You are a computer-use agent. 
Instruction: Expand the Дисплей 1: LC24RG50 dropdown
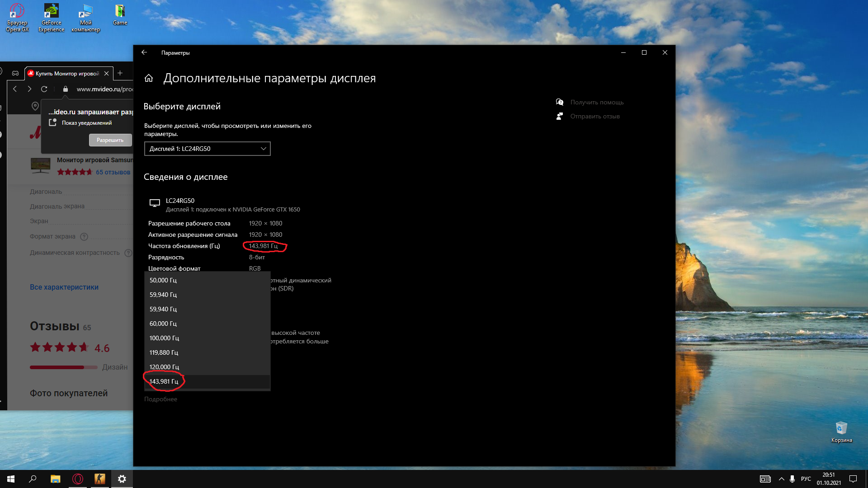(207, 149)
